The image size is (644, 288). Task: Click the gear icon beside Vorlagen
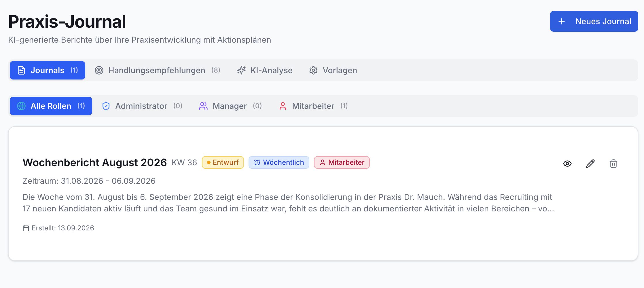click(x=313, y=70)
